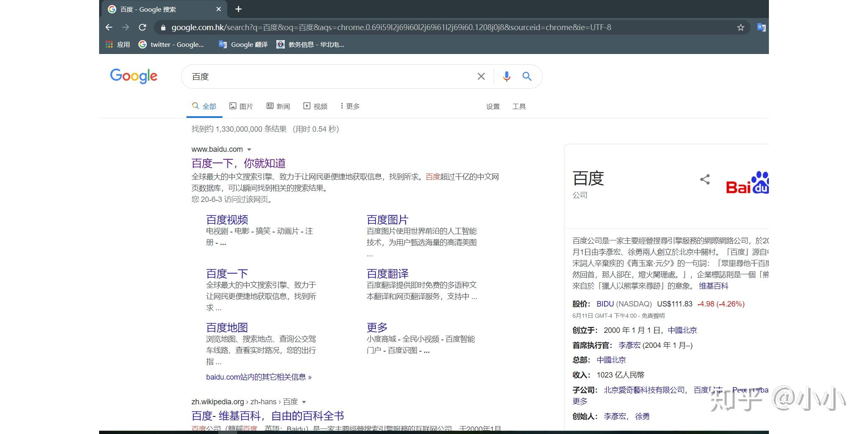Viewport: 868px width, 434px height.
Task: Select stock price US$111.83 text
Action: [x=675, y=304]
